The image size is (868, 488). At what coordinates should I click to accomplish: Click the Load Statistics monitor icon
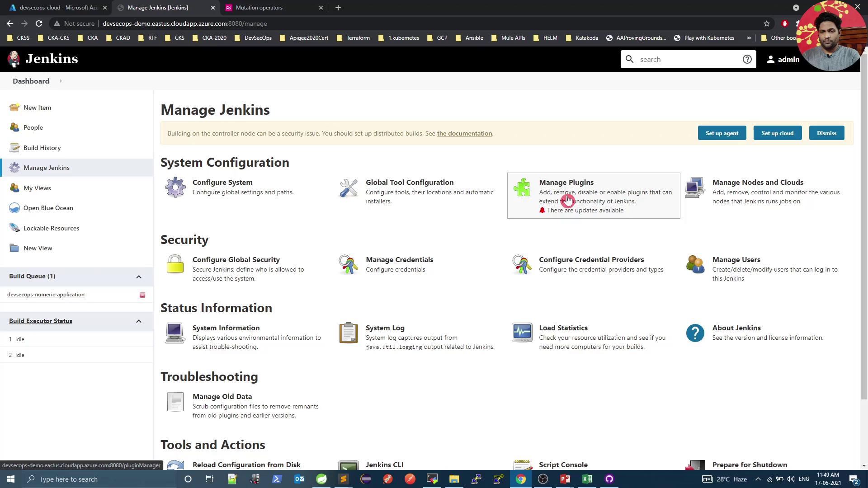pyautogui.click(x=522, y=333)
